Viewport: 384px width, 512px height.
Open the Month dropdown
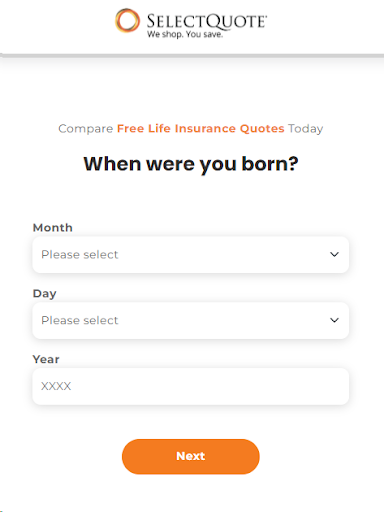191,255
